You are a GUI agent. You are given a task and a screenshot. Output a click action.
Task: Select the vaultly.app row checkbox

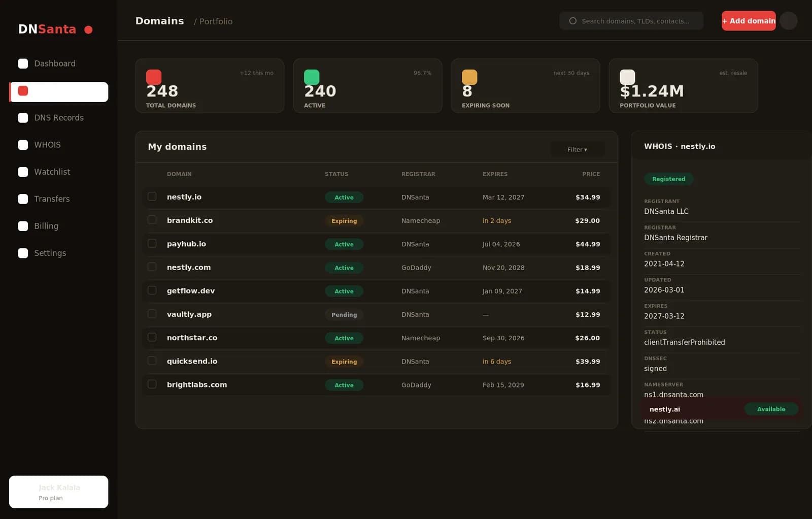click(152, 314)
